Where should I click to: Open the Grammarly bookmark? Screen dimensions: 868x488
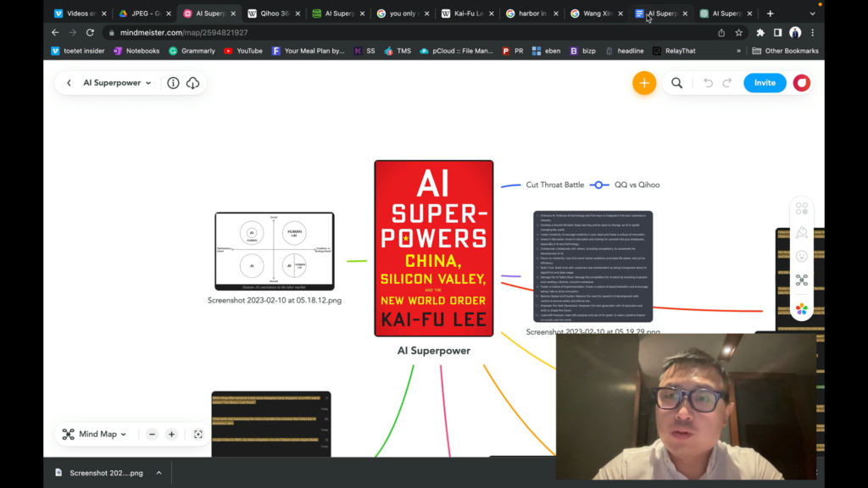[x=192, y=51]
